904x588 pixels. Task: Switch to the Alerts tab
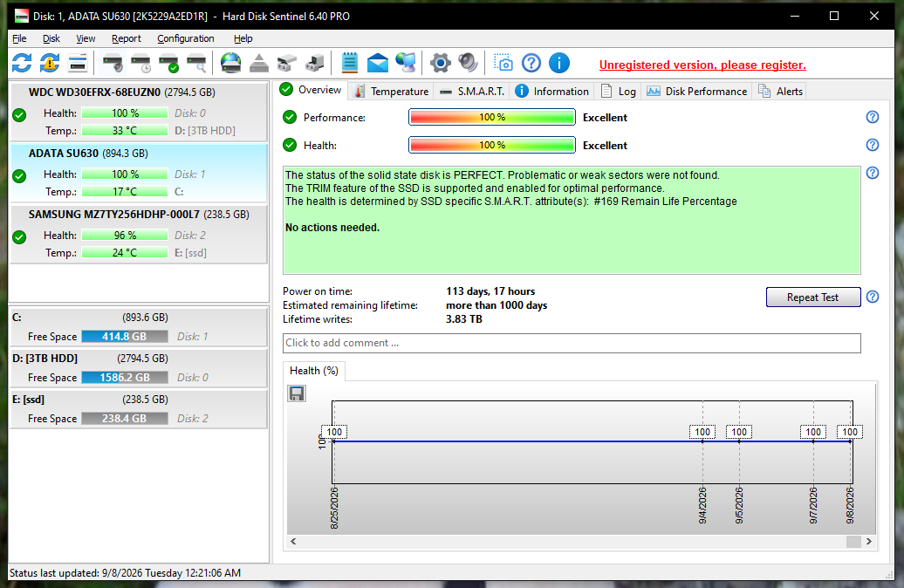click(780, 91)
